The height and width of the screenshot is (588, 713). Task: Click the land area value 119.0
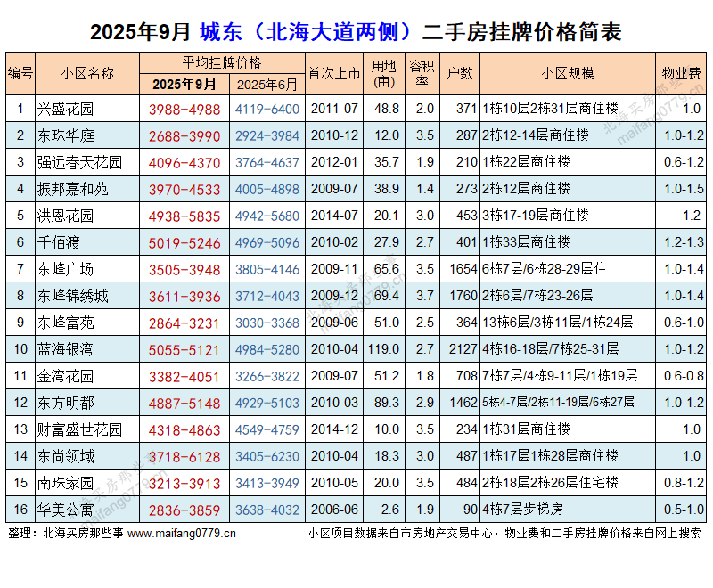pyautogui.click(x=383, y=349)
